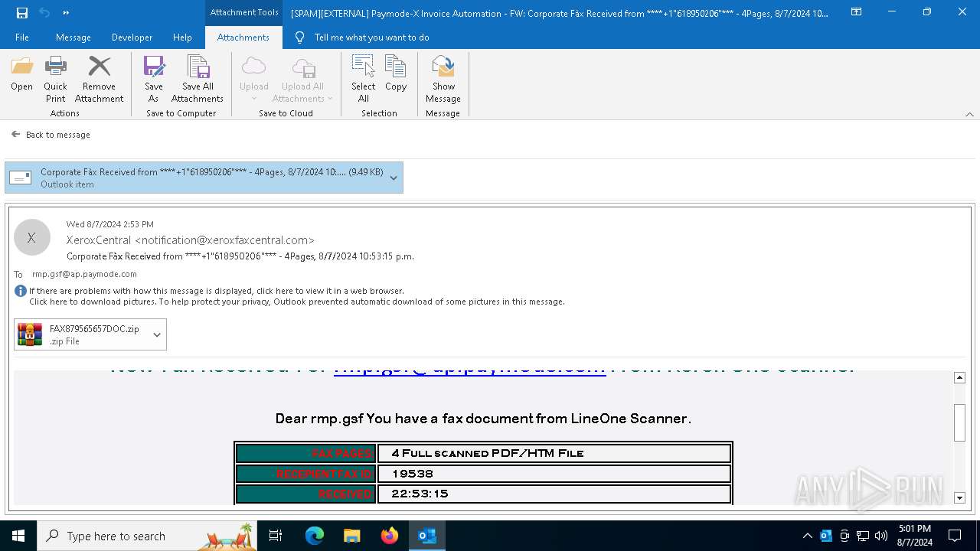Open Windows Start menu
Screen dimensions: 980x551
point(18,536)
